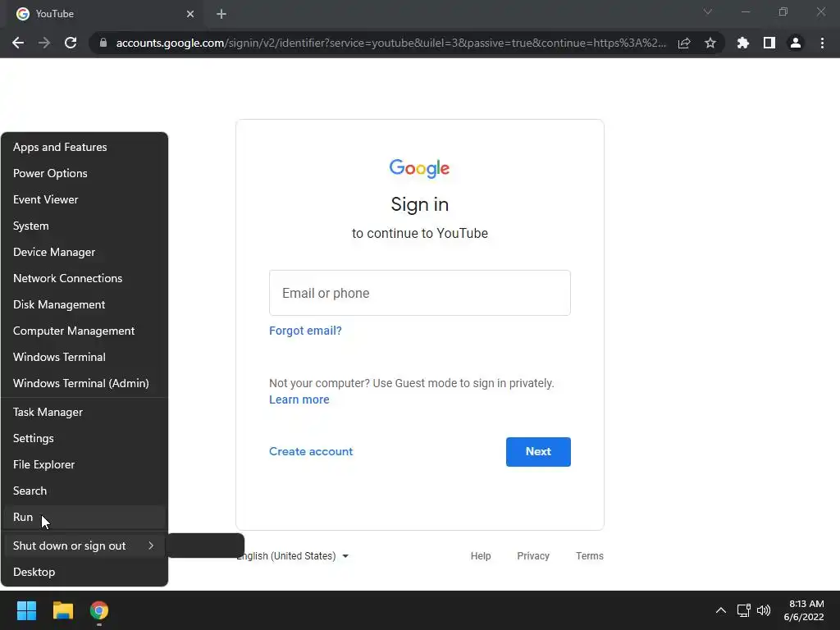Click the Email or phone field
The width and height of the screenshot is (840, 630).
(419, 293)
